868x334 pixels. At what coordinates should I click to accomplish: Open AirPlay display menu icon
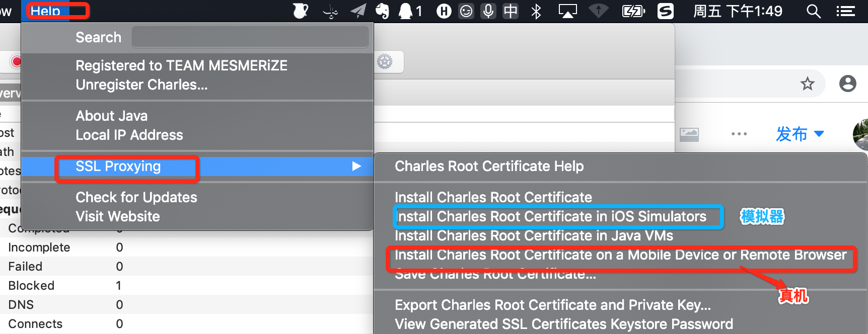click(x=567, y=11)
